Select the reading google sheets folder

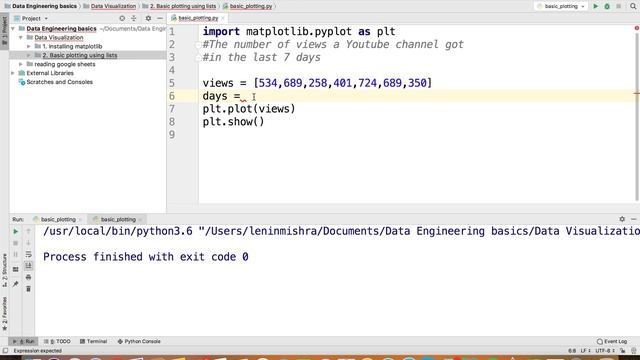pos(64,64)
